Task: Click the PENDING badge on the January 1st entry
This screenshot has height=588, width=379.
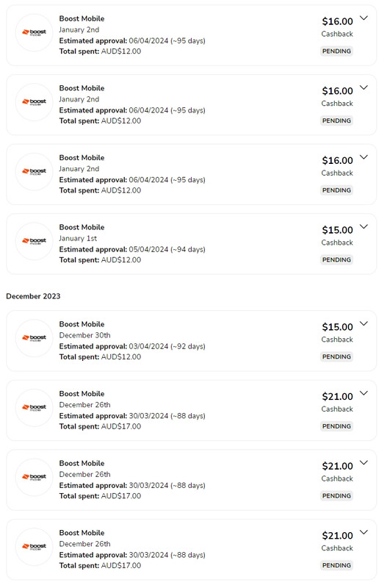Action: tap(336, 259)
